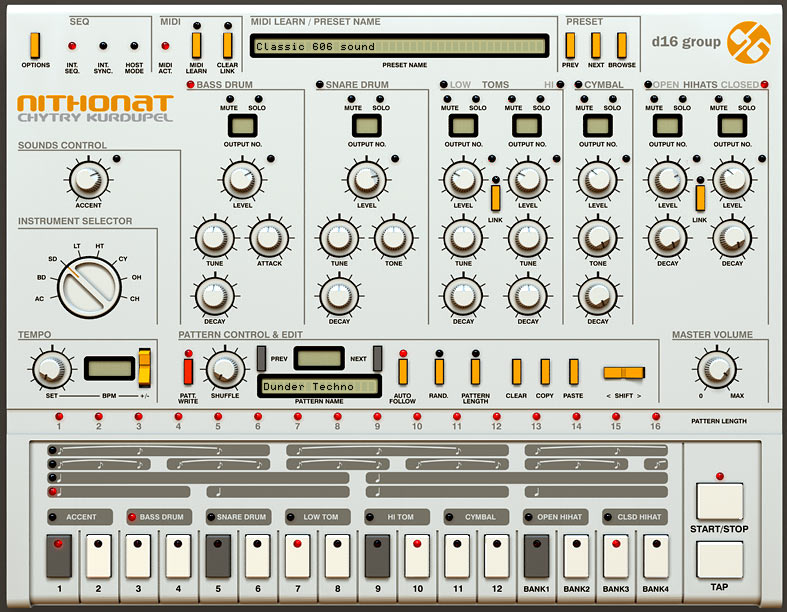787x612 pixels.
Task: Load the next preset with NEXT
Action: 596,46
